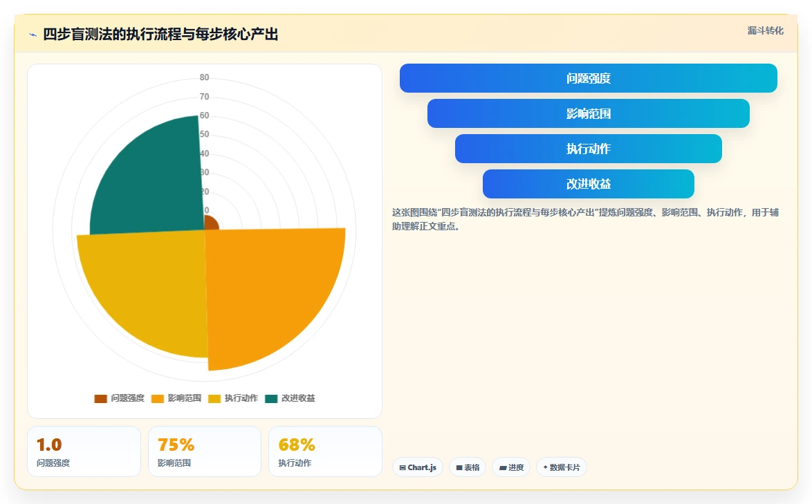Screen dimensions: 812x504
Task: Click the 问题强度 funnel bar
Action: coord(589,78)
